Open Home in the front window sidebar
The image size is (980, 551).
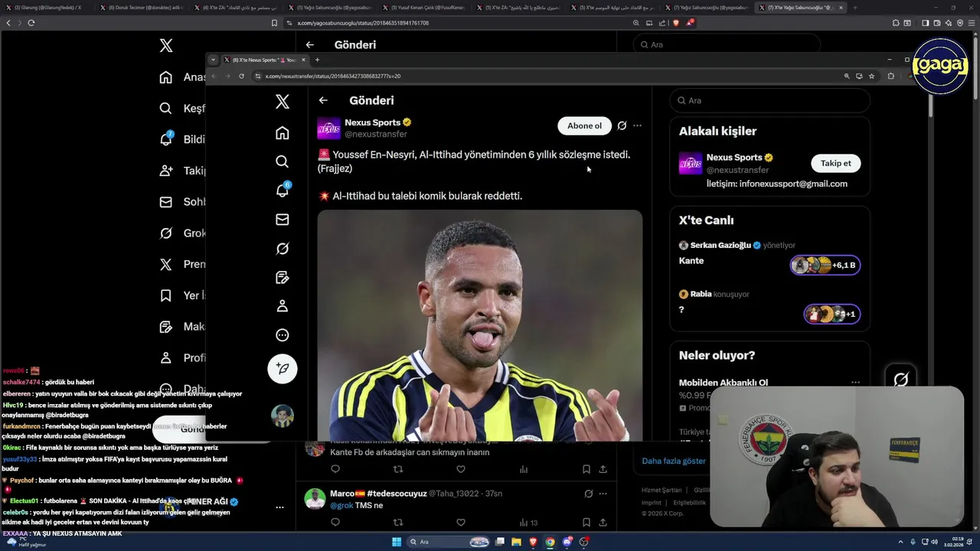(283, 133)
